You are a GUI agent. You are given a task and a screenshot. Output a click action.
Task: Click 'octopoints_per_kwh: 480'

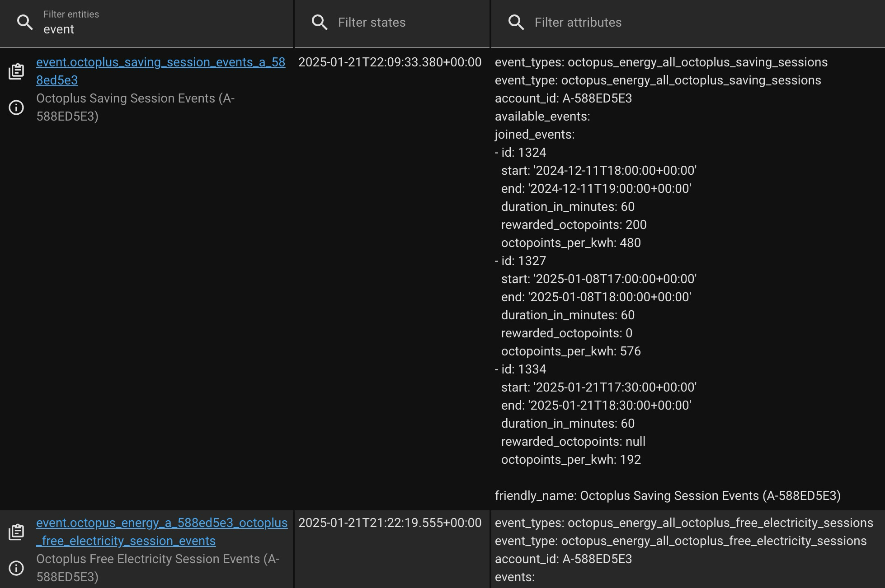click(571, 243)
